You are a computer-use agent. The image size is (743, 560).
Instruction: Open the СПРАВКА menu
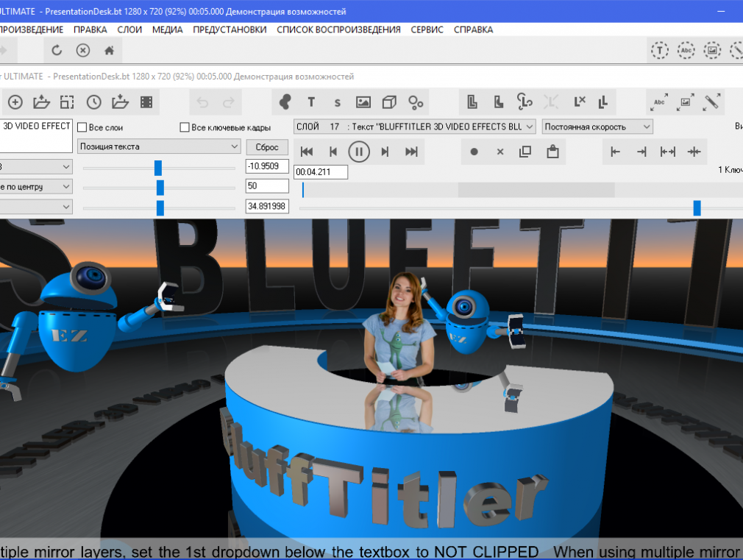tap(473, 29)
